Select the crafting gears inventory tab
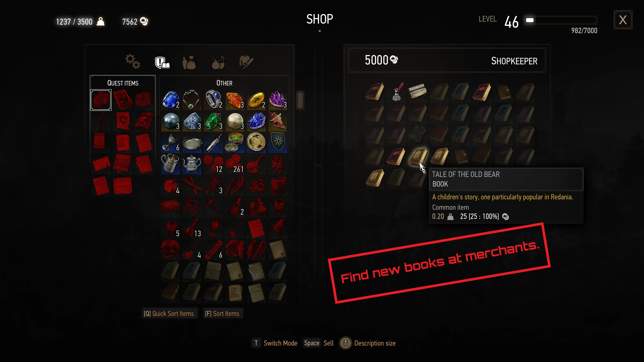 tap(133, 62)
